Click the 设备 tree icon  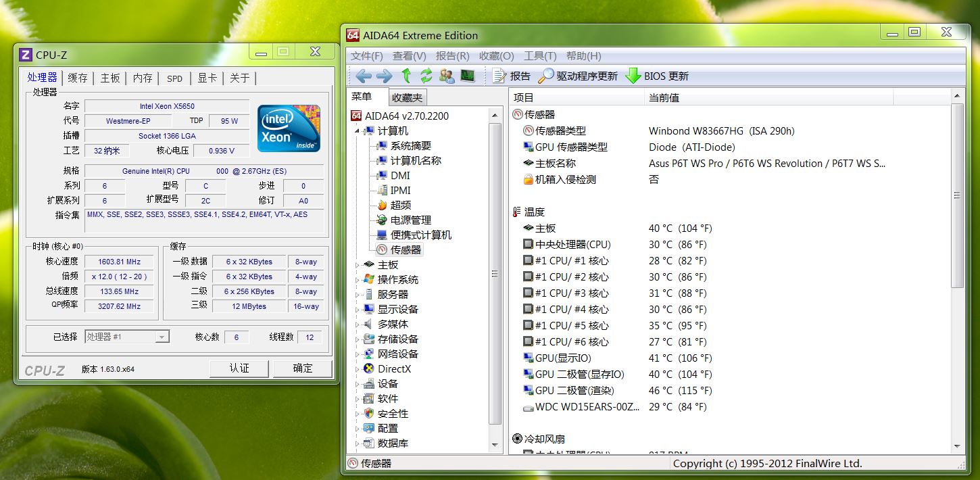369,383
